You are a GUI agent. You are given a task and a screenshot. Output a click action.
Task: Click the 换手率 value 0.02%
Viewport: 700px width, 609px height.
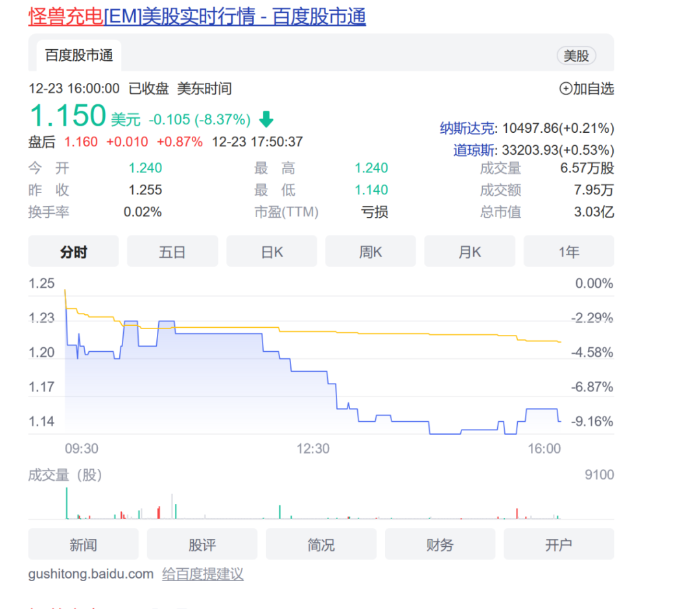[x=143, y=211]
